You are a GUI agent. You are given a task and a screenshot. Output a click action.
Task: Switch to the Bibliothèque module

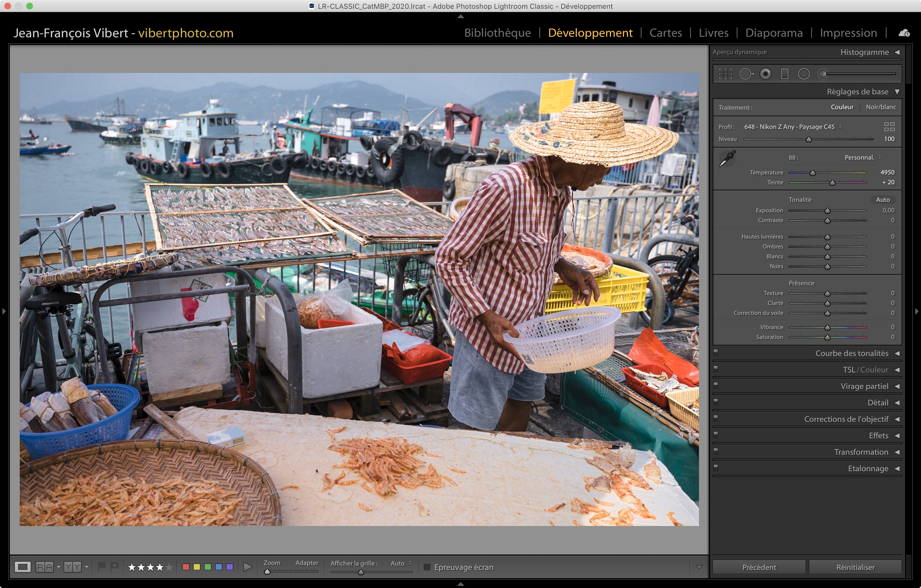497,33
